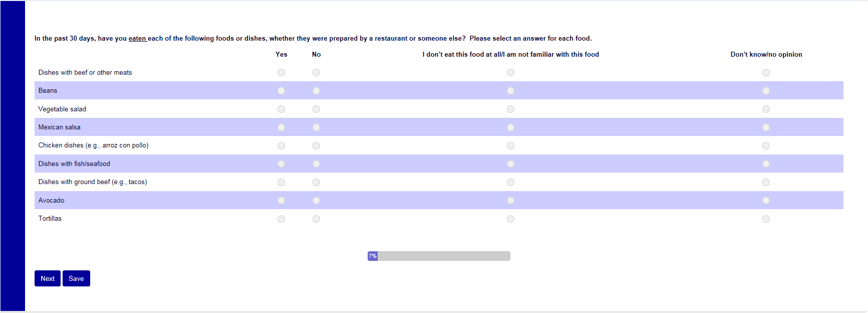868x313 pixels.
Task: Choose not familiar option for Dishes with fish/seafood
Action: pos(510,164)
